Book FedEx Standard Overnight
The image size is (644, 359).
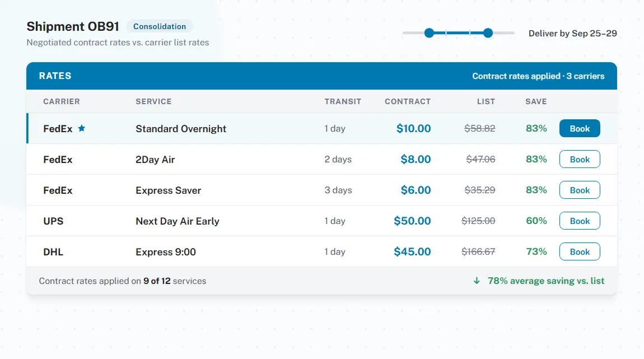580,129
